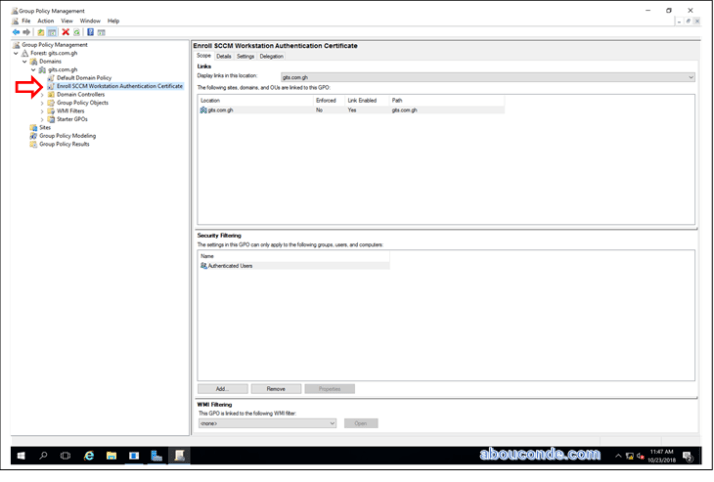
Task: Click the Name column header in Security Filtering
Action: pos(294,256)
